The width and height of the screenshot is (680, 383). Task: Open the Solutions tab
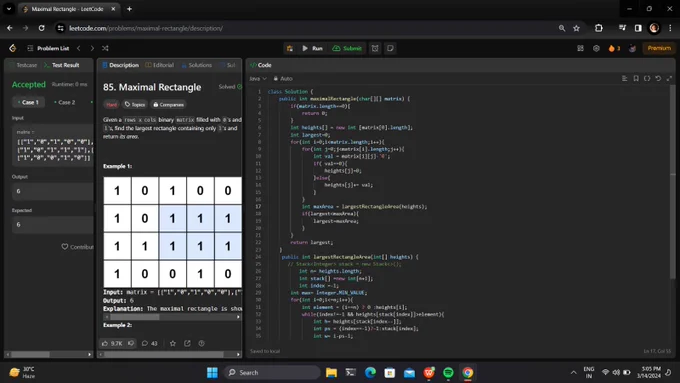tap(196, 65)
